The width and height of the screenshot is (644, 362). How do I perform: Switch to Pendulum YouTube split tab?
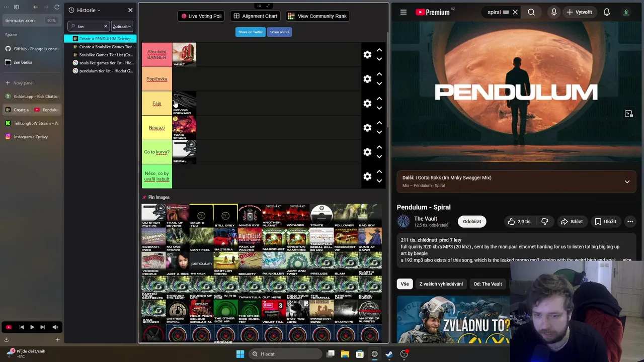pos(46,110)
